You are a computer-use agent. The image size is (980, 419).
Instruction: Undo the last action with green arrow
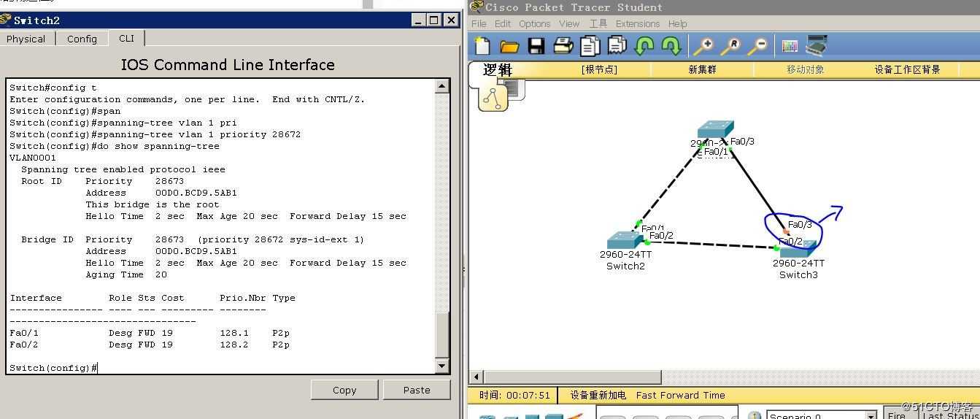(x=644, y=47)
